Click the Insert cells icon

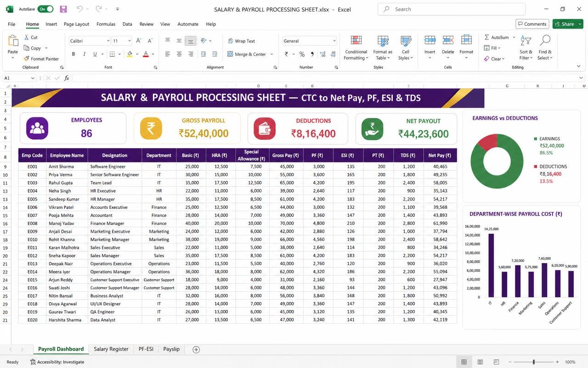click(430, 40)
